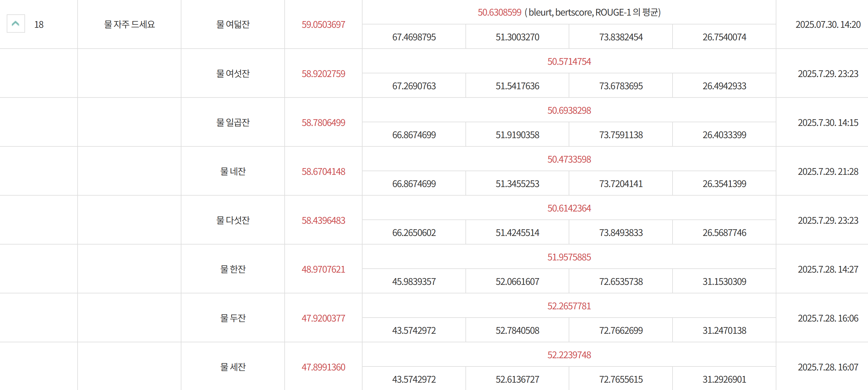The height and width of the screenshot is (390, 868).
Task: Click rank number 18
Action: click(39, 24)
